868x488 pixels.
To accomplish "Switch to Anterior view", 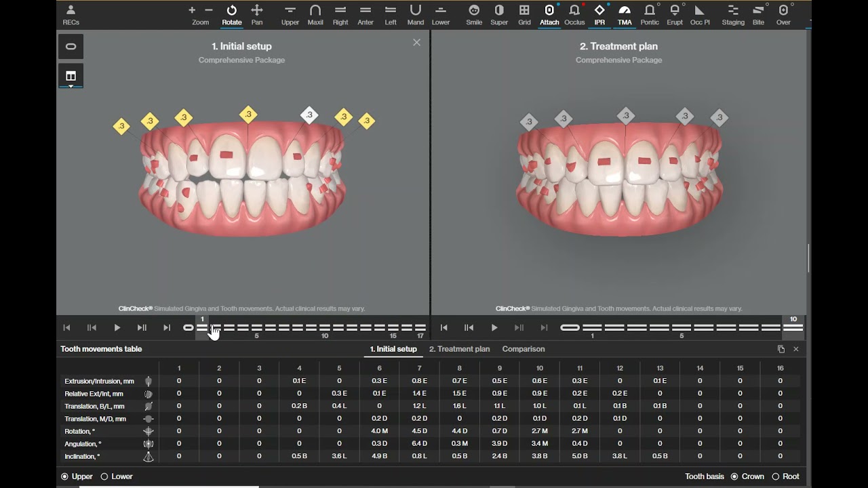I will (366, 14).
